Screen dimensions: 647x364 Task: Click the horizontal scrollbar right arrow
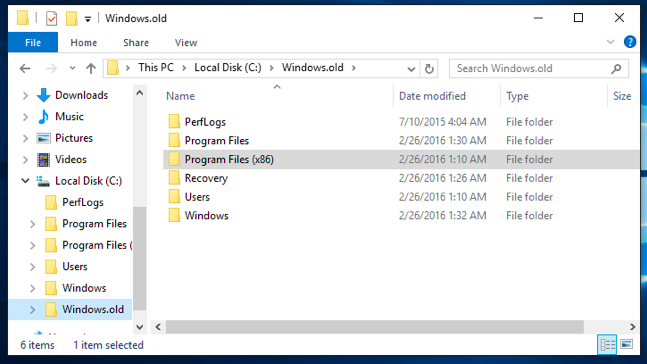tap(632, 327)
